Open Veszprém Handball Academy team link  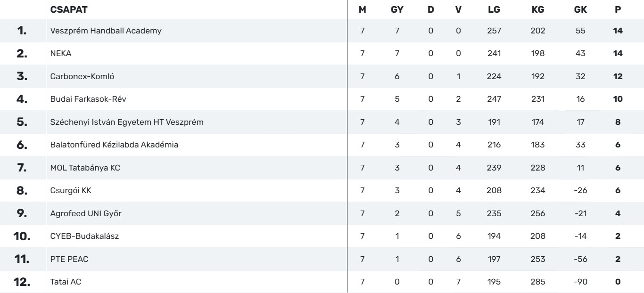click(106, 31)
